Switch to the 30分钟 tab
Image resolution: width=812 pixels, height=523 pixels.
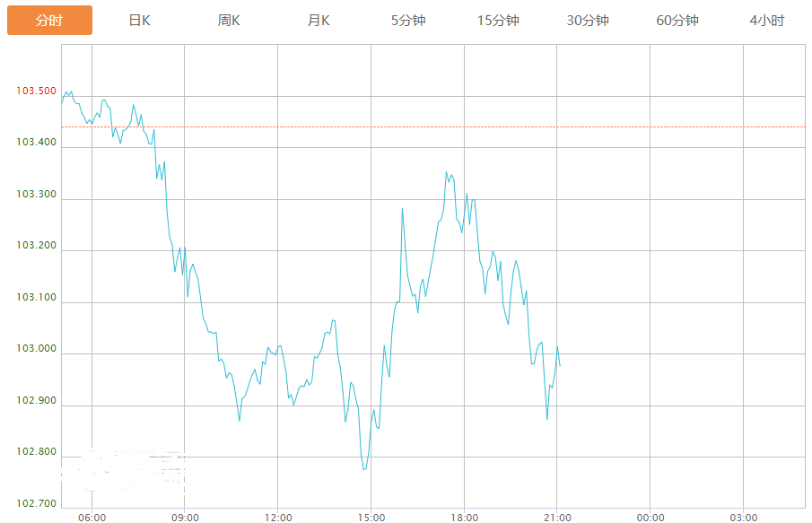point(588,21)
